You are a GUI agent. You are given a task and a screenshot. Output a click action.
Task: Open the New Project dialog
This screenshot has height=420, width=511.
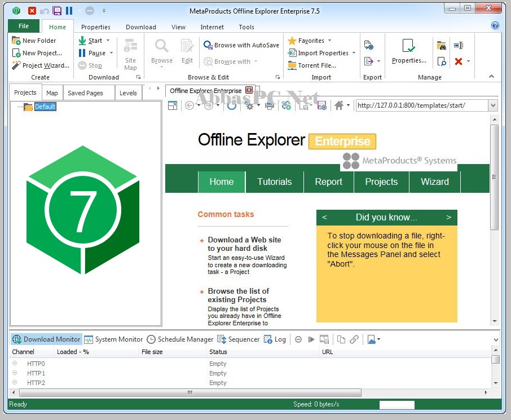pos(37,53)
